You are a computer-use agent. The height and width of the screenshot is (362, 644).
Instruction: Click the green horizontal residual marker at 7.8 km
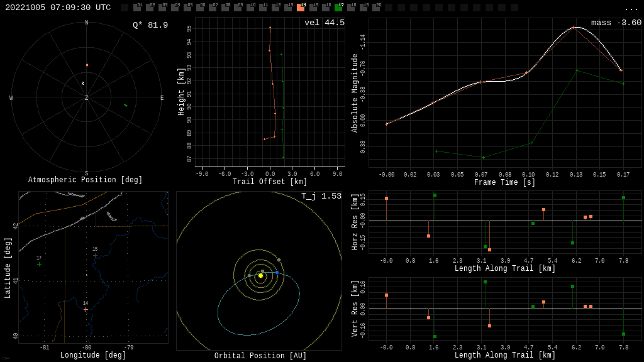point(623,198)
